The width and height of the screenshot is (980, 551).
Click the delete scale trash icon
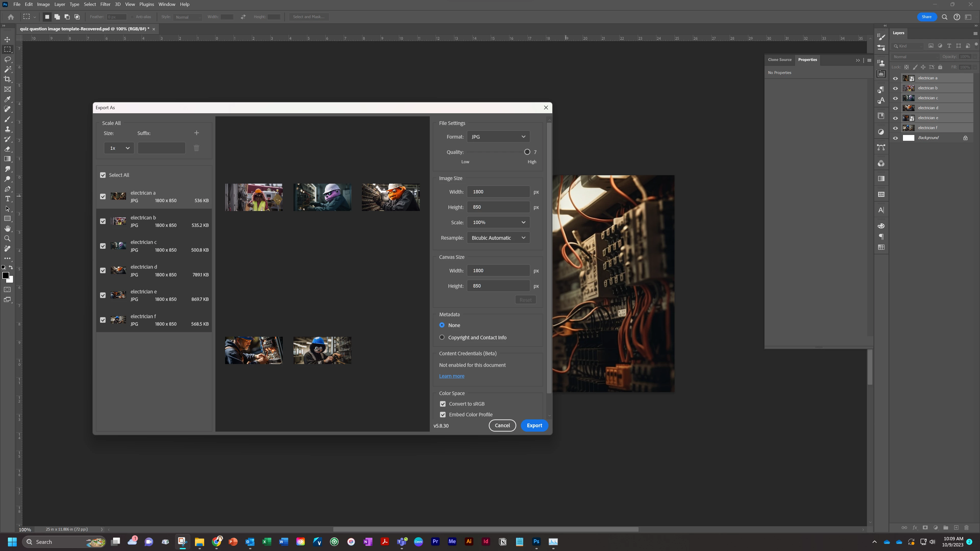(196, 148)
